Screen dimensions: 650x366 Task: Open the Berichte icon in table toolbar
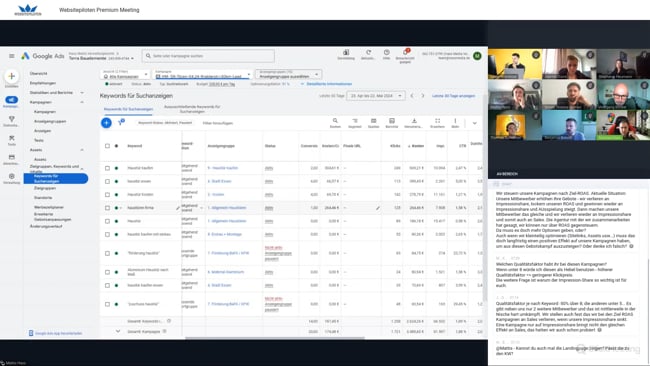click(392, 121)
